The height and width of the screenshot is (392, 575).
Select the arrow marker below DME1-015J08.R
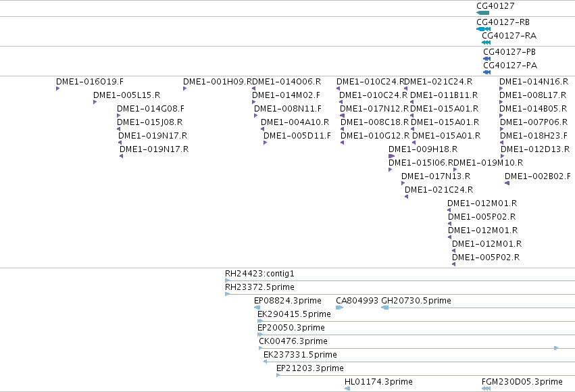[118, 129]
